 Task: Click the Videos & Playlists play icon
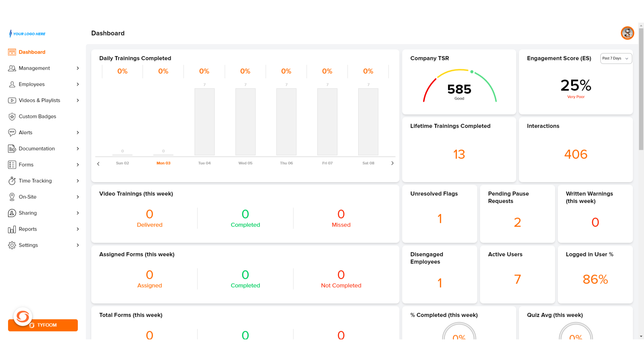pyautogui.click(x=12, y=100)
